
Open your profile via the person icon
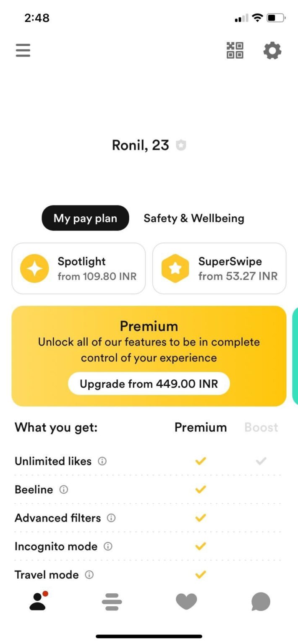coord(37,601)
